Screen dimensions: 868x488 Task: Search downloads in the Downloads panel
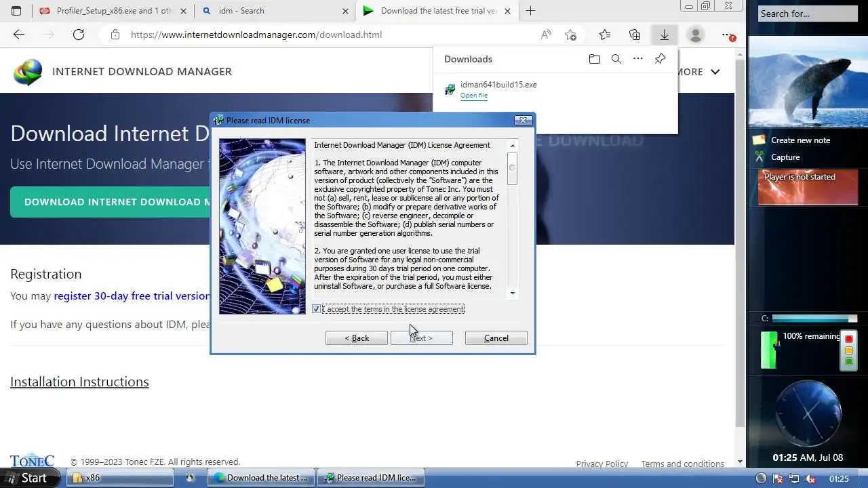click(616, 59)
